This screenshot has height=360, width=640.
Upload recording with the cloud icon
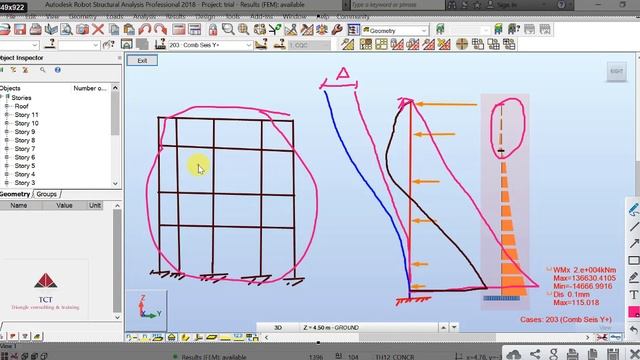tap(514, 354)
